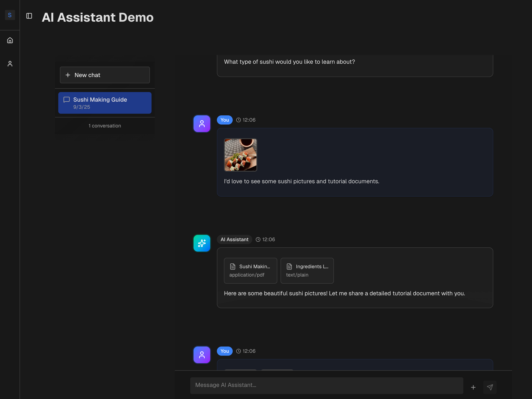Select the Home icon in the left rail

10,40
